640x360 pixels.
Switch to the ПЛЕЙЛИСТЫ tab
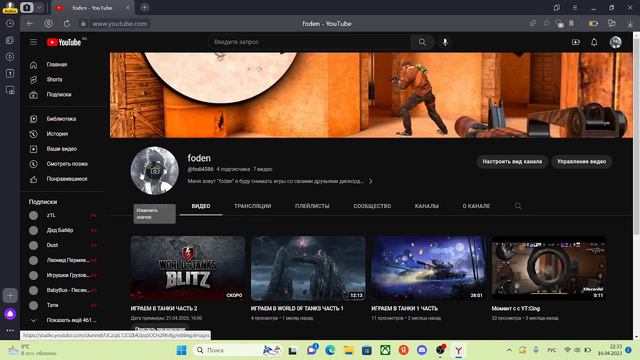pos(312,206)
